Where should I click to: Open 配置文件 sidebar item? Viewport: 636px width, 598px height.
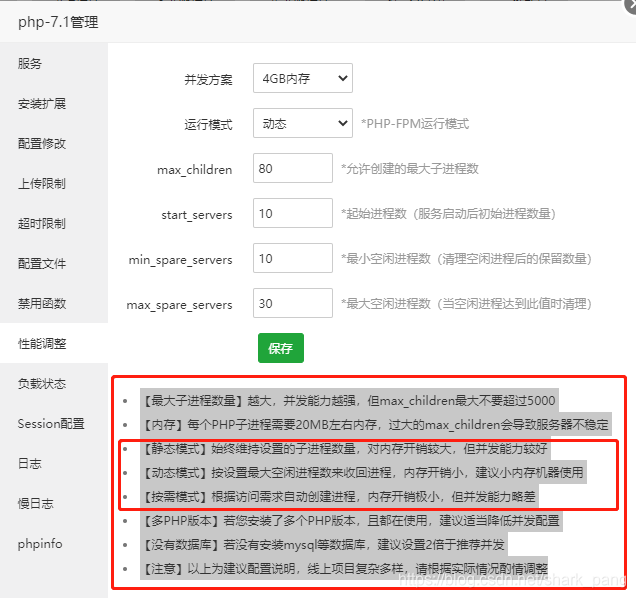tap(54, 263)
